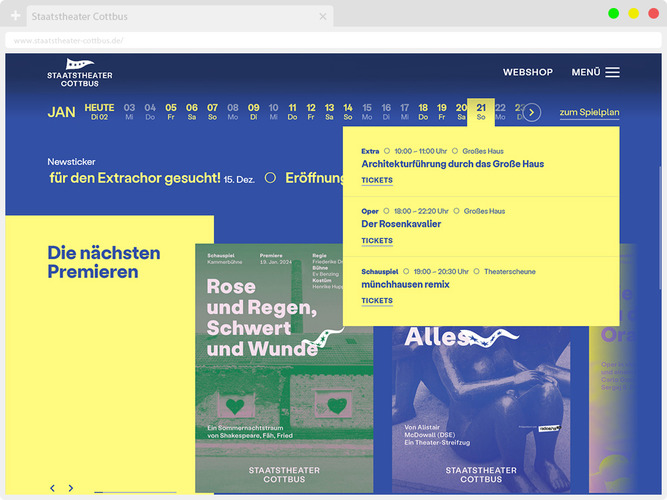The image size is (667, 500).
Task: Select HEUTE Di 02 in calendar
Action: [x=99, y=111]
